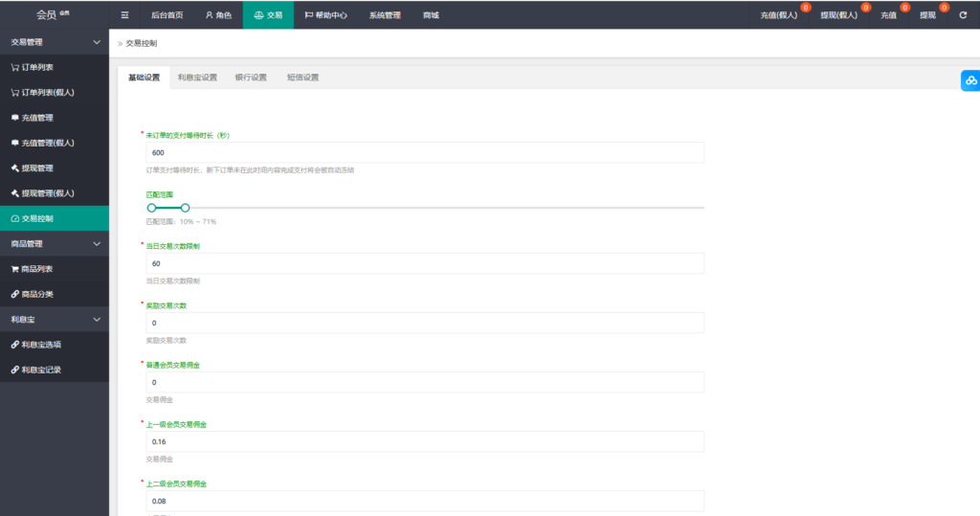Click the 充值(假人) notification button

[x=778, y=15]
